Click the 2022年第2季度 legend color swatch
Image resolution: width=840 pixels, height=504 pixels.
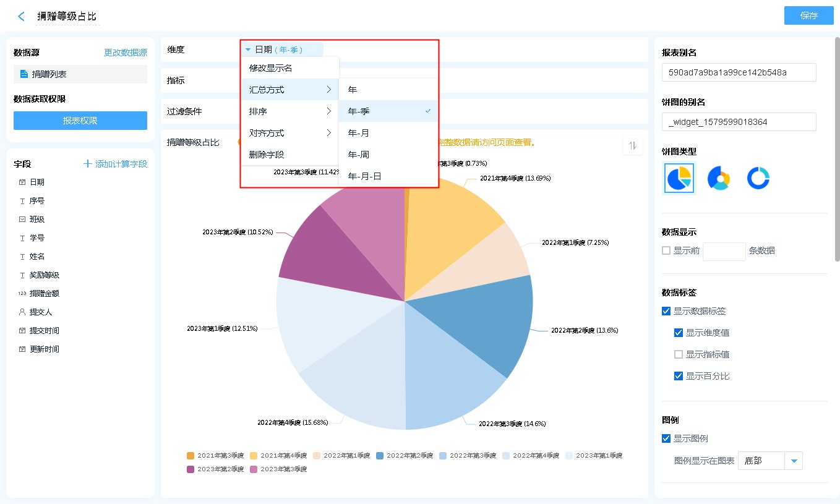pos(380,456)
